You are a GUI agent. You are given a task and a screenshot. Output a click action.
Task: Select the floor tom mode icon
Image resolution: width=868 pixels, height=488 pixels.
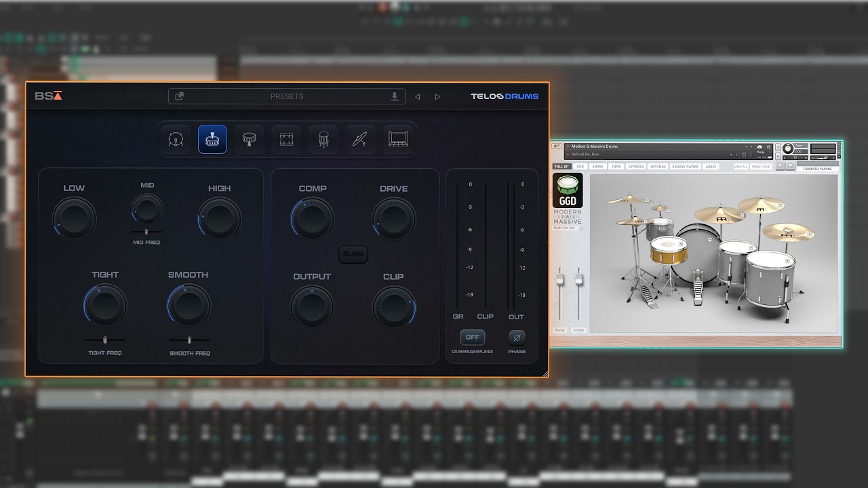tap(323, 139)
